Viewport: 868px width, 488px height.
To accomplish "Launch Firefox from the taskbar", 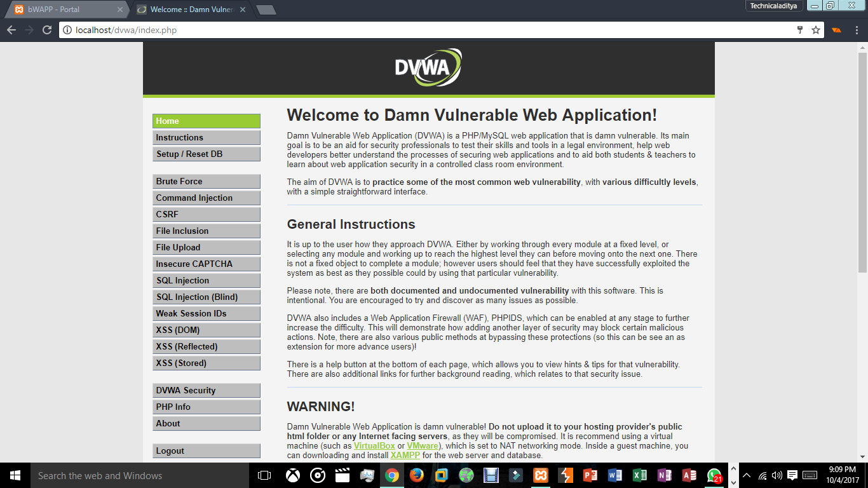I will coord(416,475).
